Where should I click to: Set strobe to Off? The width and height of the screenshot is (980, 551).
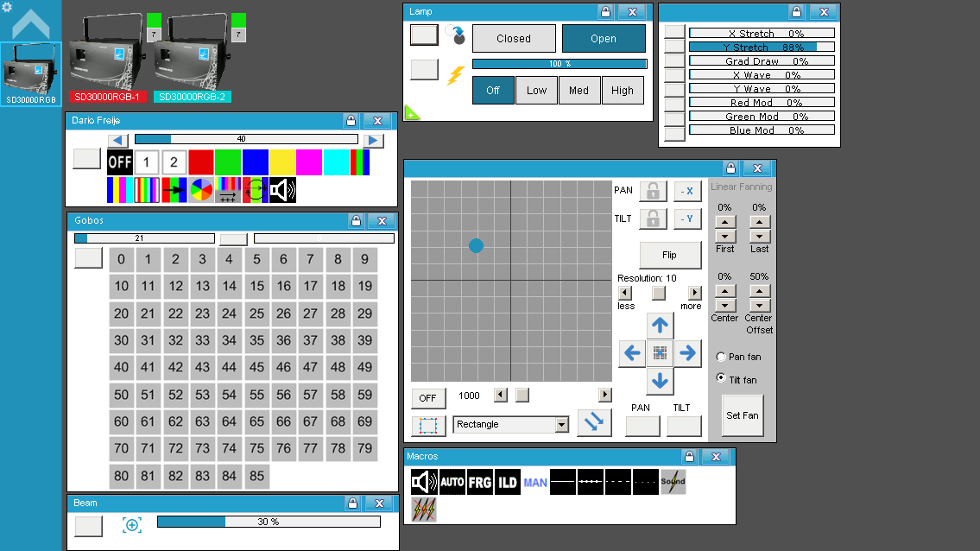click(493, 91)
